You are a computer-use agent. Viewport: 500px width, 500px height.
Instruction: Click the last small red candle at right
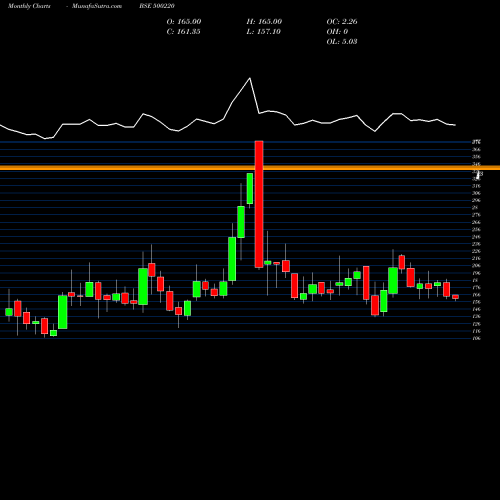455,297
